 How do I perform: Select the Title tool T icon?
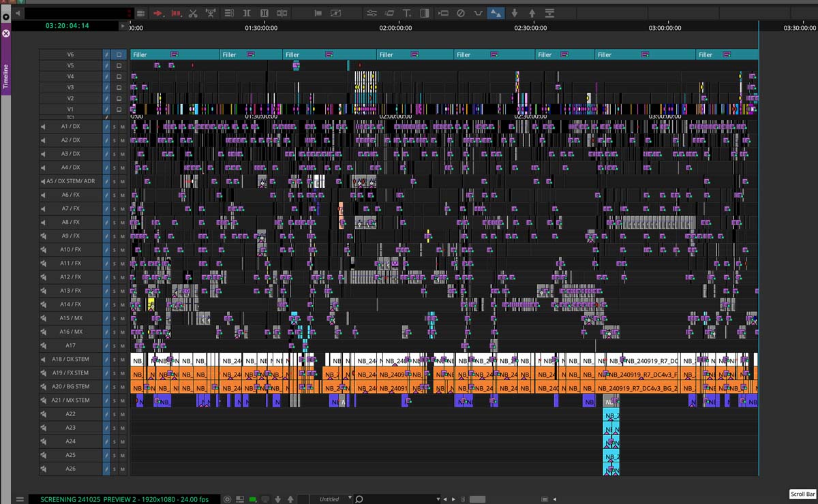(x=407, y=13)
